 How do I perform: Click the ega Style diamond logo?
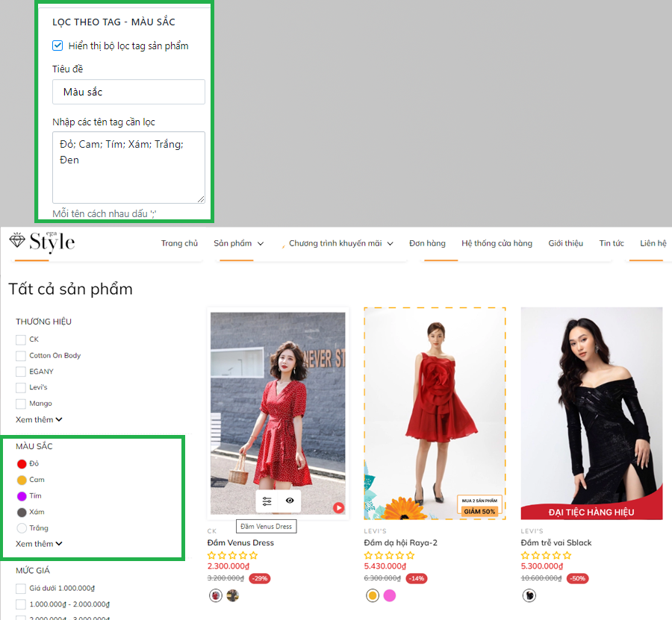point(42,242)
